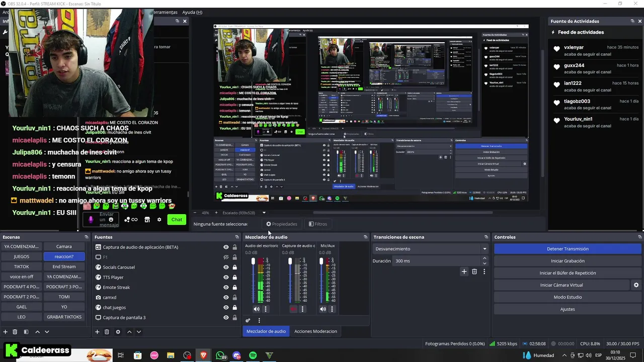
Task: Unmute Captura de audio channel speaker
Action: pyautogui.click(x=293, y=309)
